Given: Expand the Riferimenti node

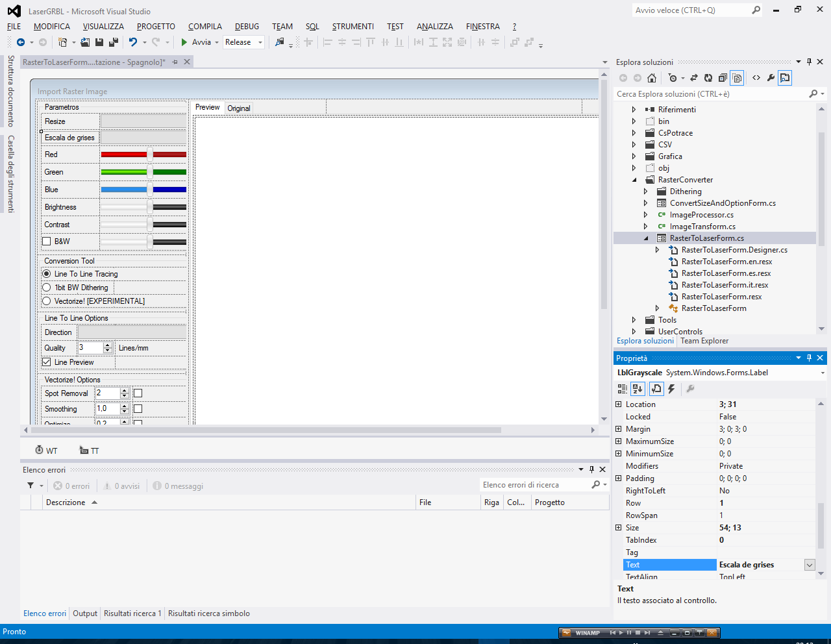Looking at the screenshot, I should pyautogui.click(x=634, y=110).
